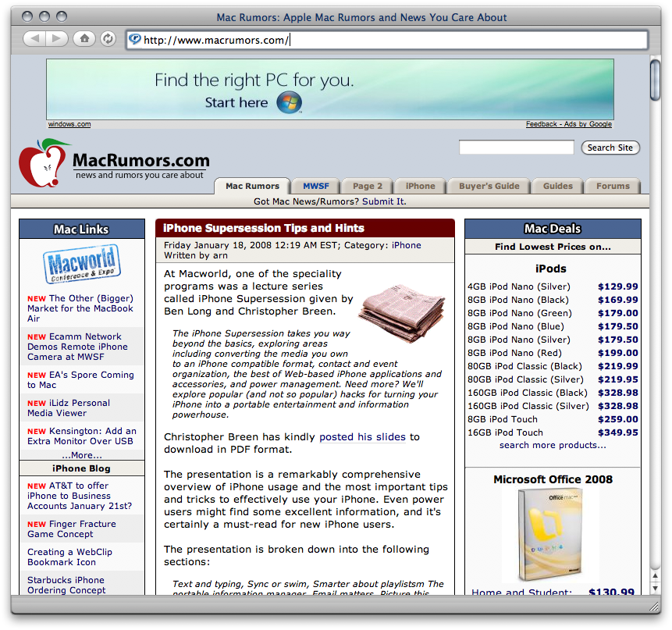Click the scrollbar up arrow
The height and width of the screenshot is (630, 672).
pyautogui.click(x=655, y=575)
